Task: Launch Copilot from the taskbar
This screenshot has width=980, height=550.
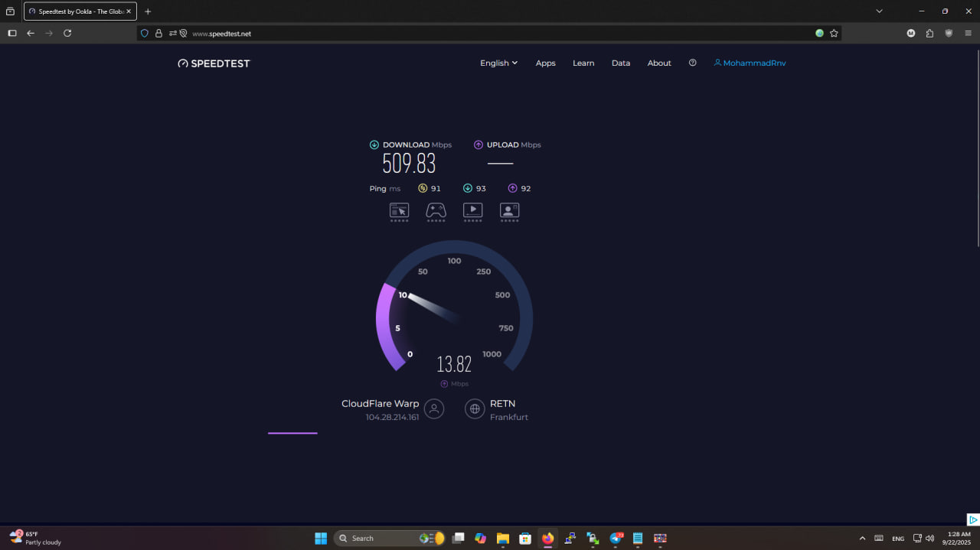Action: [x=480, y=539]
